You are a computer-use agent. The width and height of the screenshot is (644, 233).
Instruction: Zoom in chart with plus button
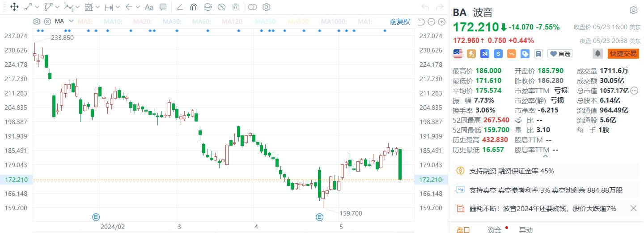pos(441,22)
